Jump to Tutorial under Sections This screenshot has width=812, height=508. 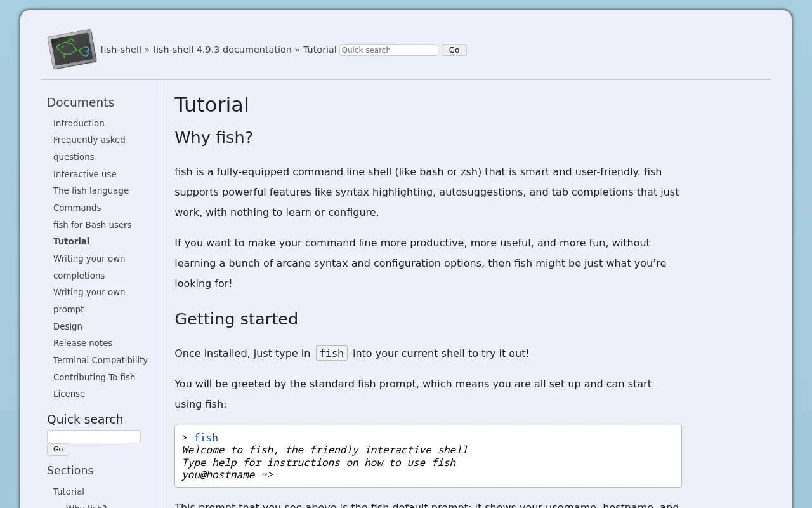(69, 491)
